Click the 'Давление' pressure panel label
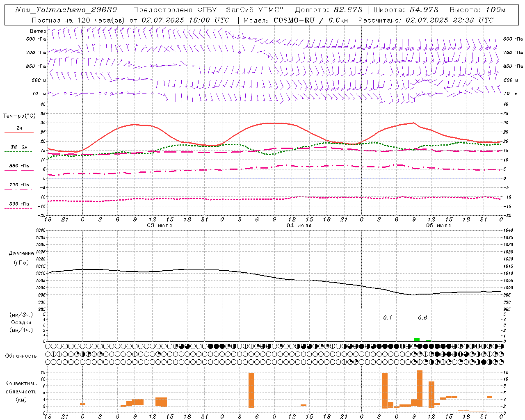Viewport: 525px width, 420px height. tap(21, 253)
